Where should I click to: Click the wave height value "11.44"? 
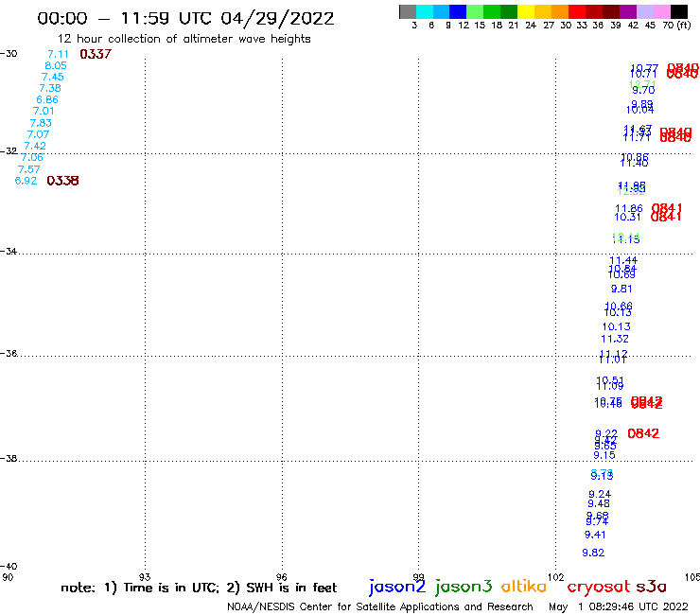point(623,260)
